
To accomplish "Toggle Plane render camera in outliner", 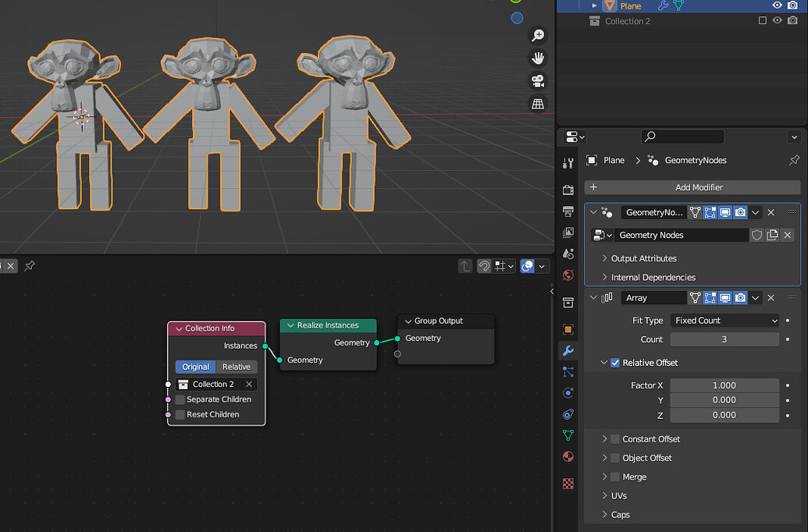I will [x=792, y=5].
